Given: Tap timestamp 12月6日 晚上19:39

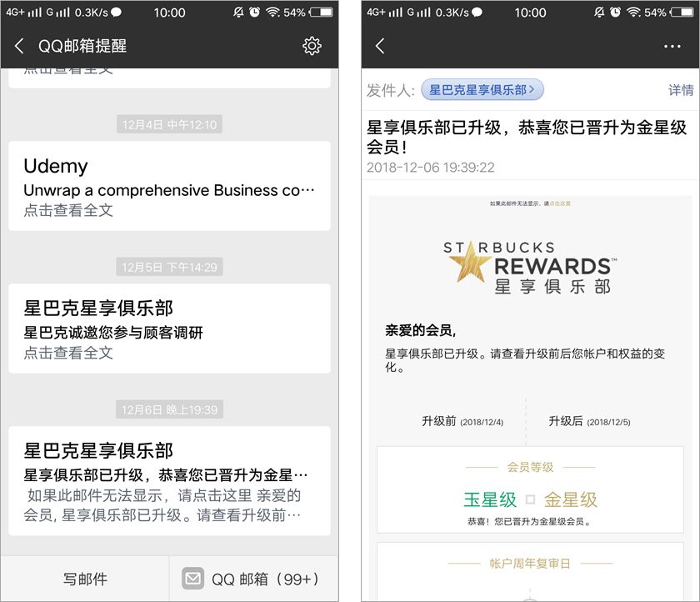Looking at the screenshot, I should pyautogui.click(x=170, y=409).
